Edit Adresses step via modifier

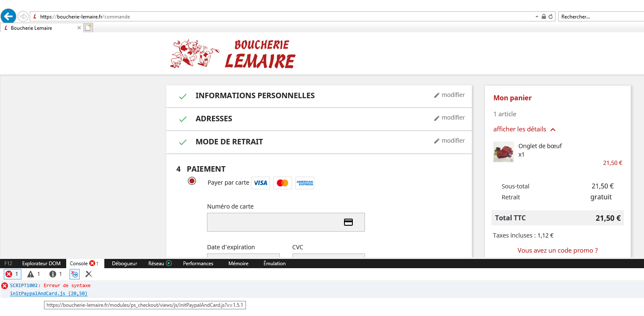449,118
